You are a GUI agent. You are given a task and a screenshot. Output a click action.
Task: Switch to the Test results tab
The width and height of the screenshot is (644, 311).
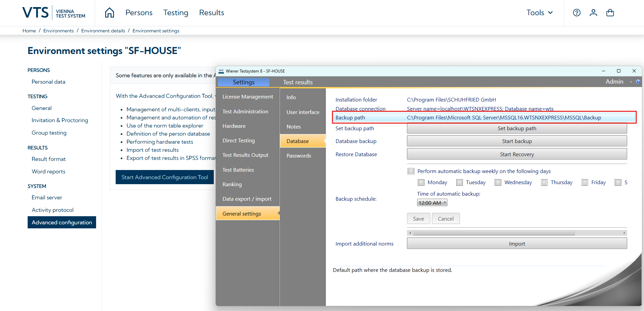click(298, 82)
